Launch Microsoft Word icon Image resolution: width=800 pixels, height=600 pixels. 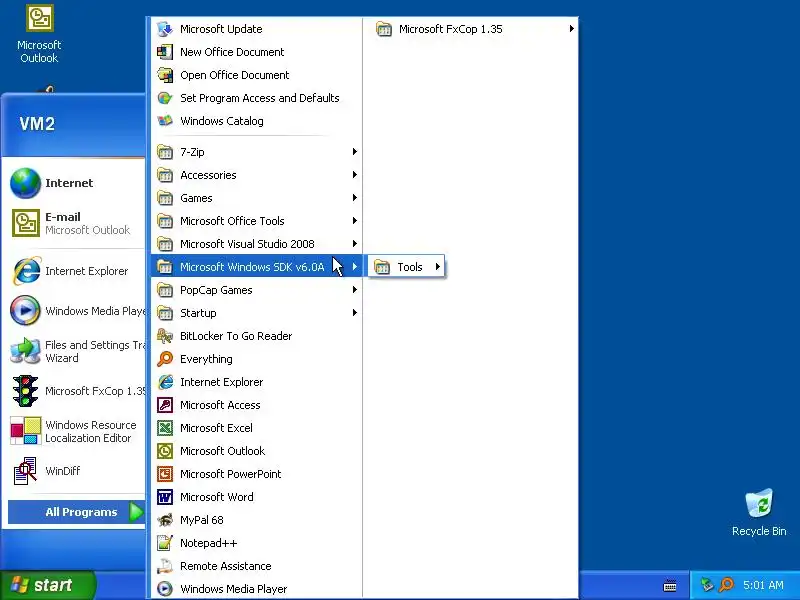click(165, 496)
